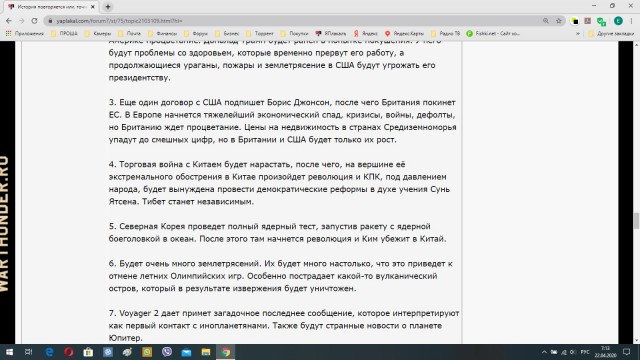The height and width of the screenshot is (360, 640).
Task: Open the taskbar clock and date
Action: point(605,352)
